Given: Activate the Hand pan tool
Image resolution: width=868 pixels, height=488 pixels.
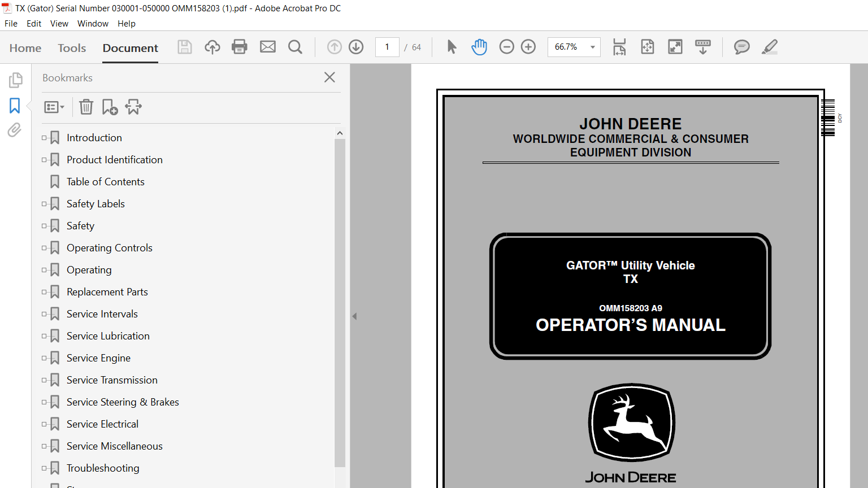Looking at the screenshot, I should [x=479, y=47].
